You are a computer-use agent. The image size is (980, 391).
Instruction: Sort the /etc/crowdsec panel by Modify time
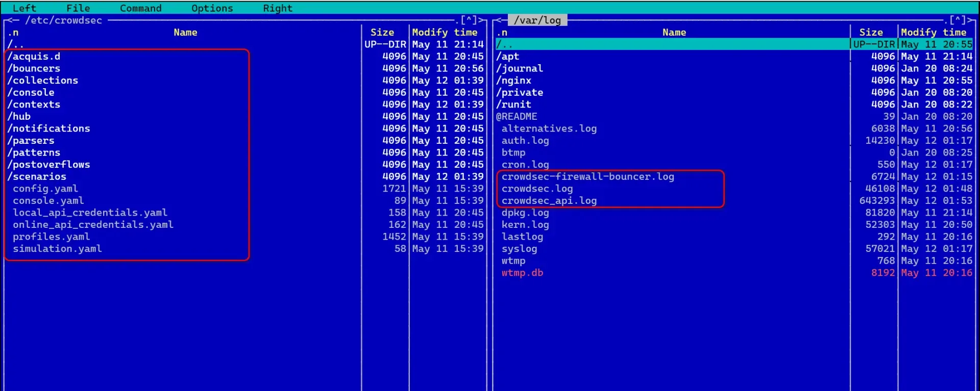[x=445, y=32]
